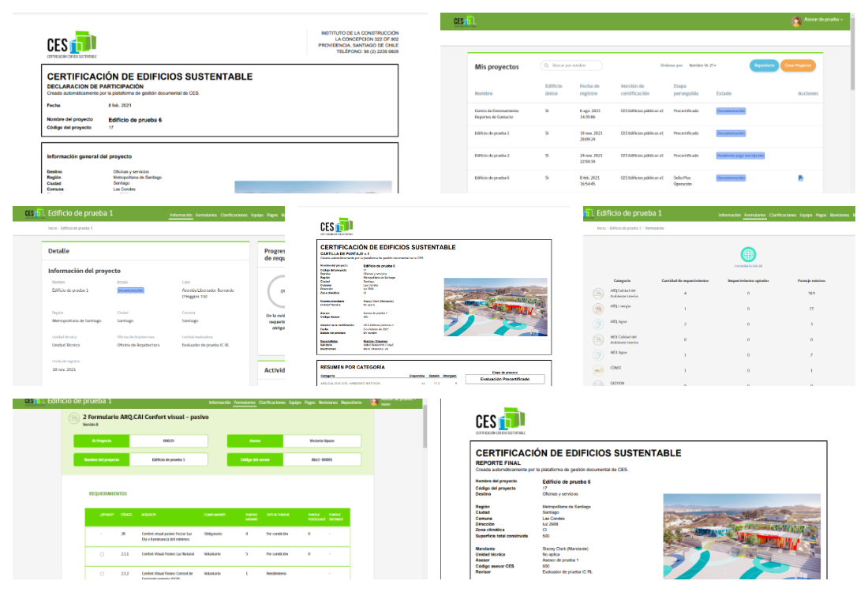Viewport: 868px width, 592px height.
Task: Check the box for requirement 2.1.1 Luz Natural
Action: pyautogui.click(x=102, y=554)
